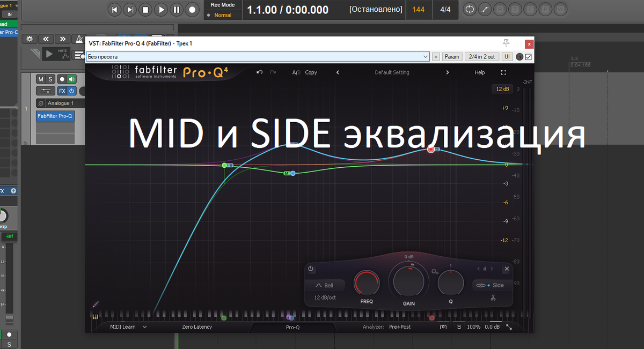Toggle Track 1 input monitoring speaker
This screenshot has height=349, width=644.
(x=72, y=79)
